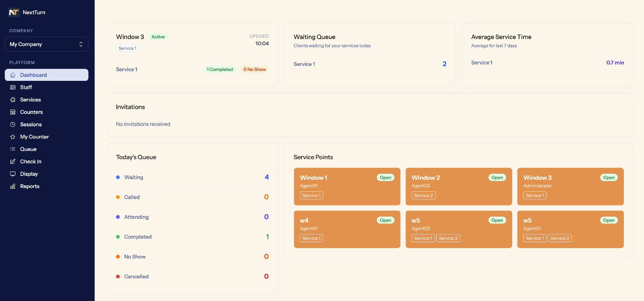Click the 1 Completed badge
644x301 pixels.
[220, 69]
